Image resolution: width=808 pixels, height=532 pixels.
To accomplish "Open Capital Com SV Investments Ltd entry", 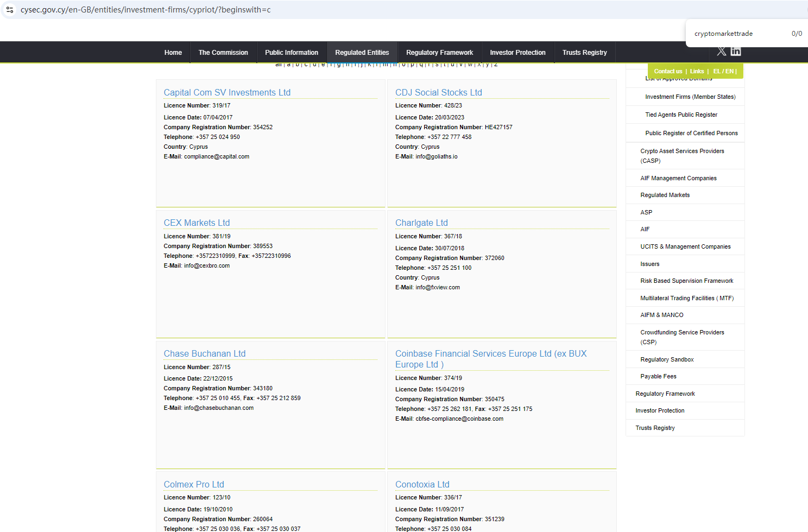I will (227, 93).
